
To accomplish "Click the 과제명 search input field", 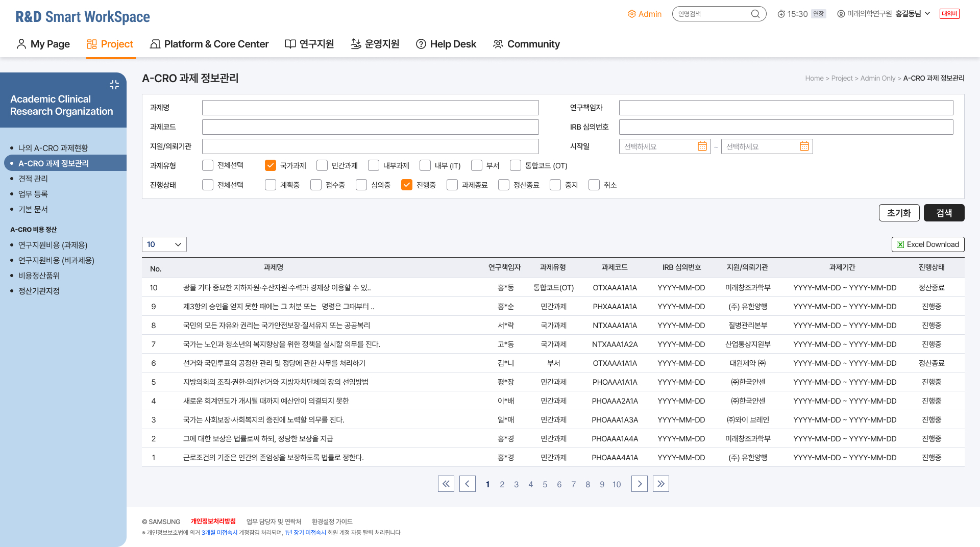I will pyautogui.click(x=371, y=108).
